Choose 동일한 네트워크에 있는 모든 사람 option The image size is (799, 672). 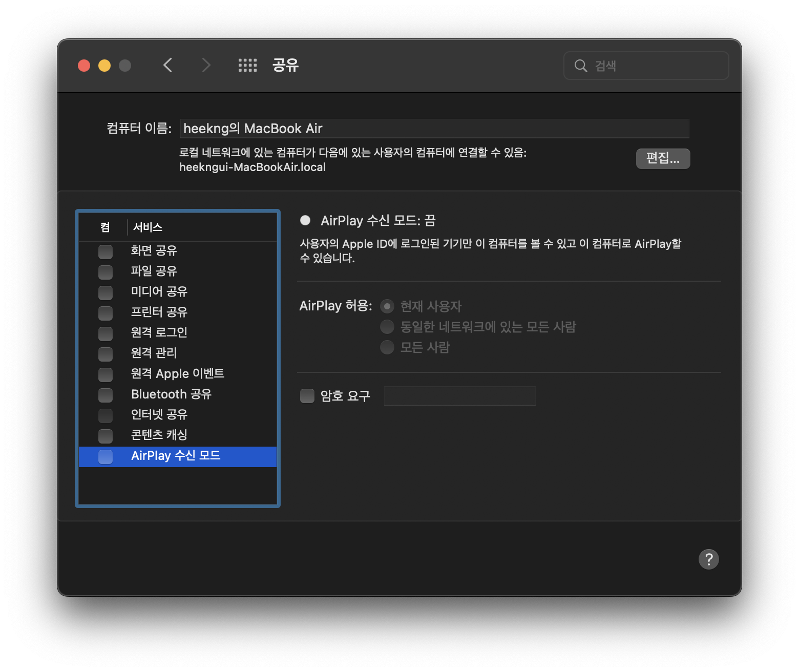point(388,327)
